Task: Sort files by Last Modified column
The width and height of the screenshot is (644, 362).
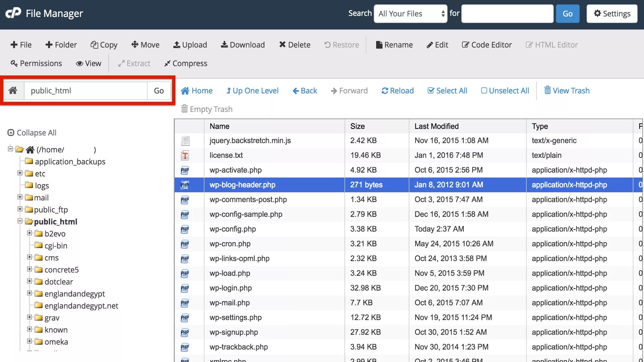Action: pyautogui.click(x=436, y=126)
